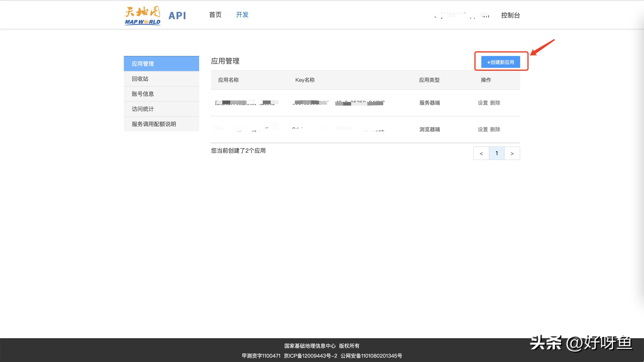Switch to the 开发 tab
Screen dimensions: 644x362
coord(242,15)
